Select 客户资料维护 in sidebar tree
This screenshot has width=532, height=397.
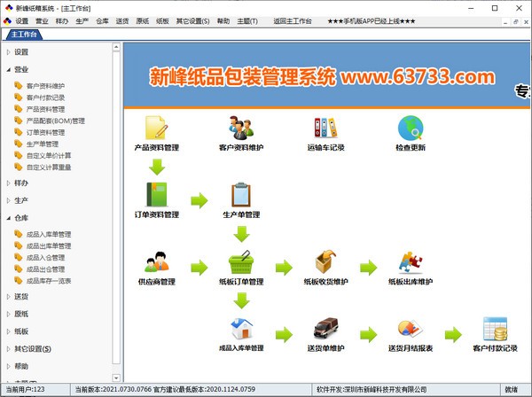pos(45,86)
